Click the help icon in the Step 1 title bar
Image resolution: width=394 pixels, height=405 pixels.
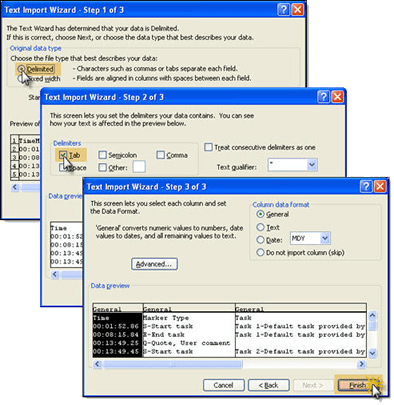tap(283, 10)
